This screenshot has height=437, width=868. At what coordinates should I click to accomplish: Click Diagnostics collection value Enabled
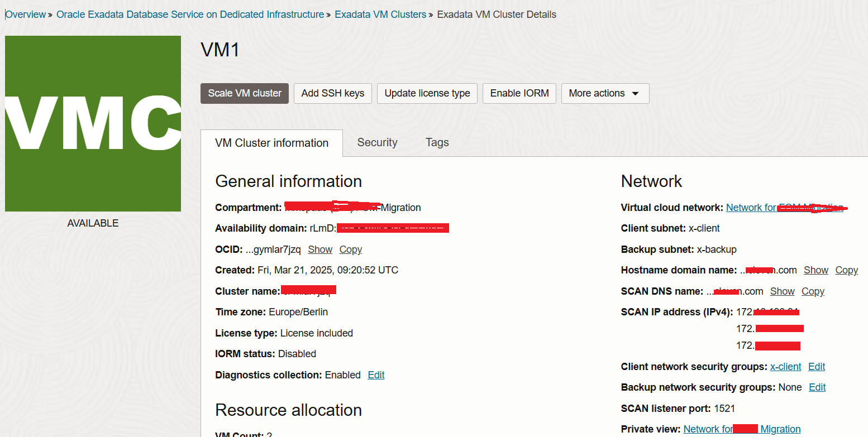[x=343, y=375]
